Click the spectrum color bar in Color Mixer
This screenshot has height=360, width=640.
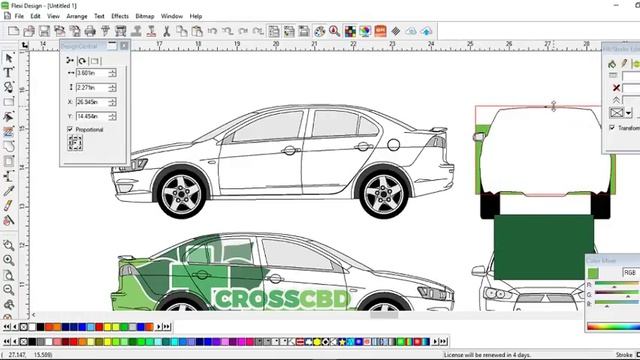(x=613, y=326)
